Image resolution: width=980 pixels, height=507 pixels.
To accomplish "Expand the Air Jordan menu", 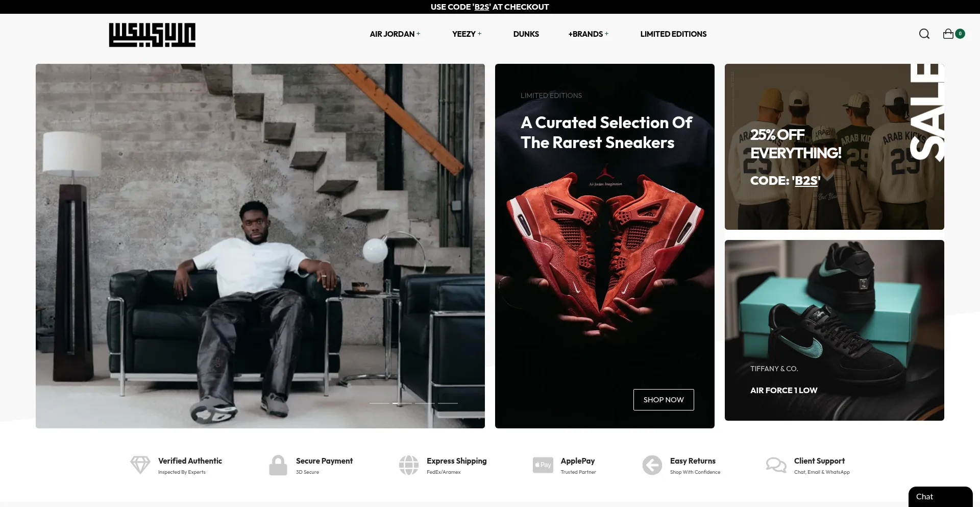I will pyautogui.click(x=395, y=34).
